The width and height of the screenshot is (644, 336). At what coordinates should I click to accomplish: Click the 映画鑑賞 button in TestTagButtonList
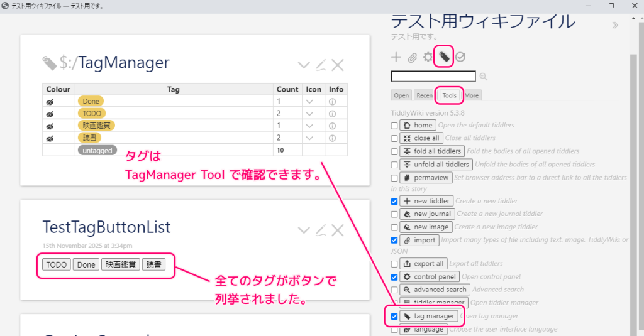121,264
